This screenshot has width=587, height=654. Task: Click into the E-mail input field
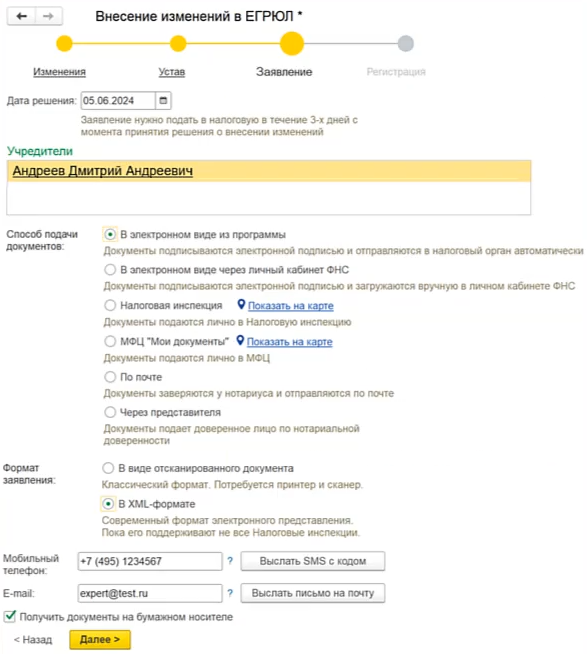pyautogui.click(x=150, y=593)
